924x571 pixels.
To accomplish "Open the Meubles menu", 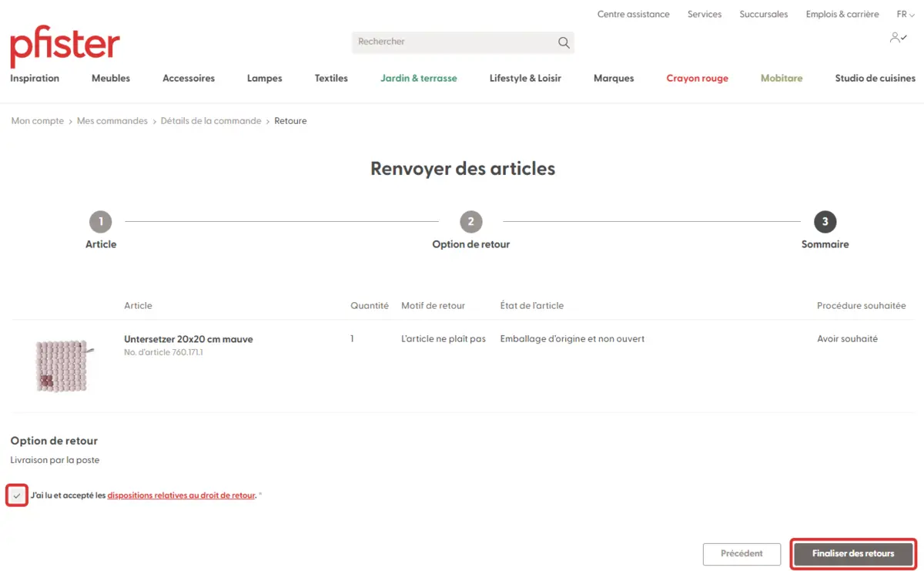I will point(111,78).
